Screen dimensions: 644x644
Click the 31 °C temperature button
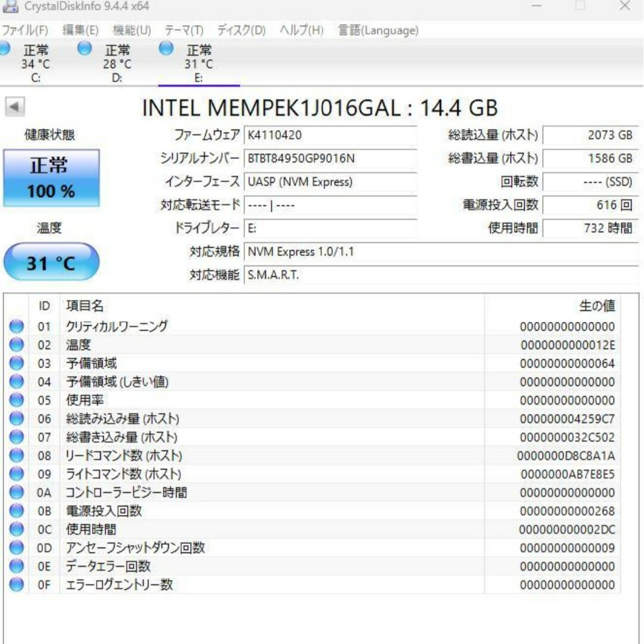[x=51, y=262]
